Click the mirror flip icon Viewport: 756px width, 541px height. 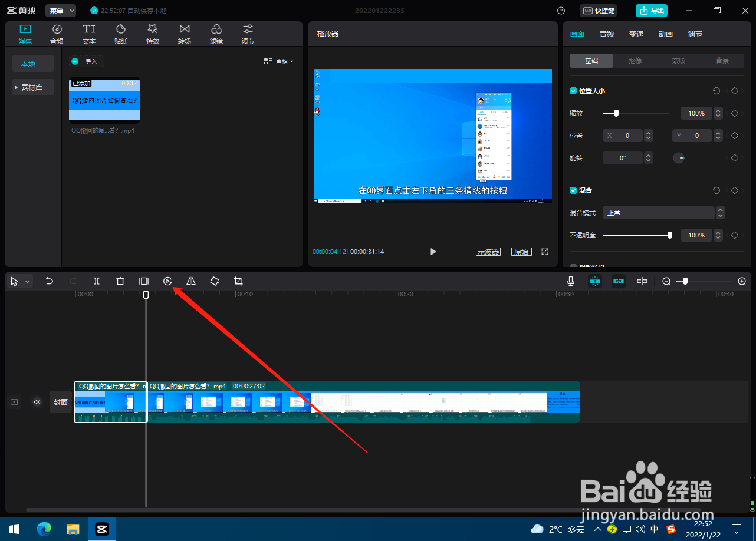pyautogui.click(x=191, y=281)
